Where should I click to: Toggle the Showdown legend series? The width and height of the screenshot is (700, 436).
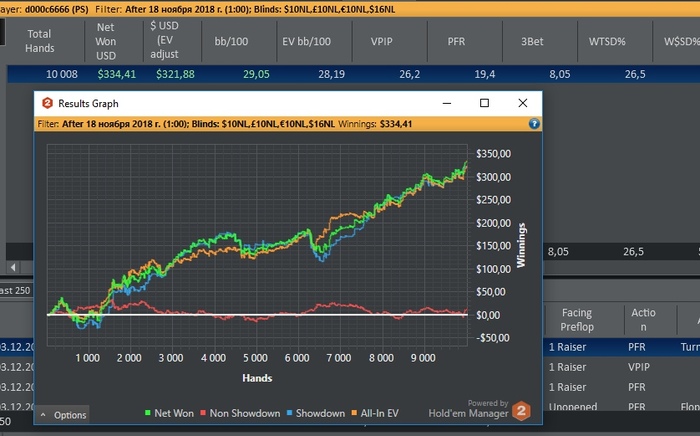click(x=316, y=413)
